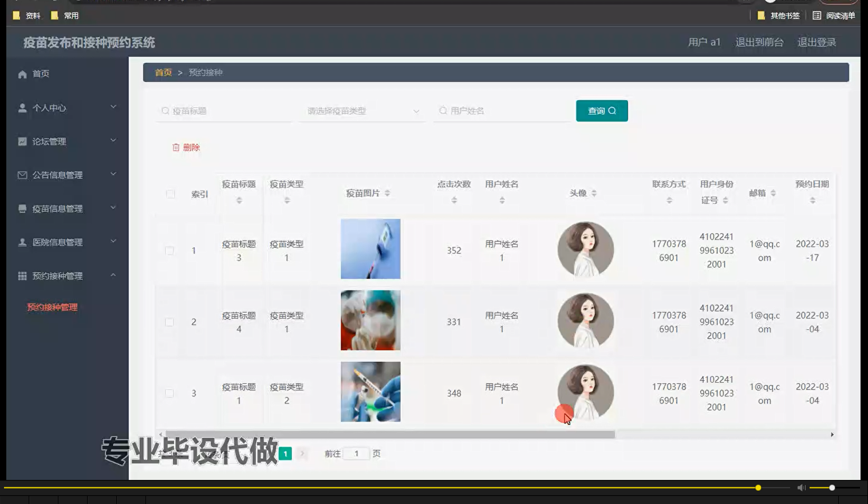Click the 医院信息管理 person icon

point(22,242)
